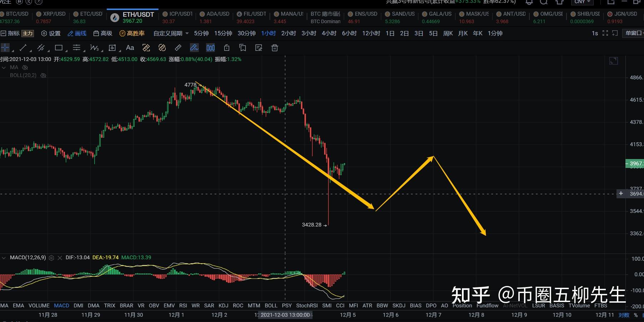Toggle the 对数 log scale option
Image resolution: width=644 pixels, height=322 pixels.
pyautogui.click(x=624, y=315)
